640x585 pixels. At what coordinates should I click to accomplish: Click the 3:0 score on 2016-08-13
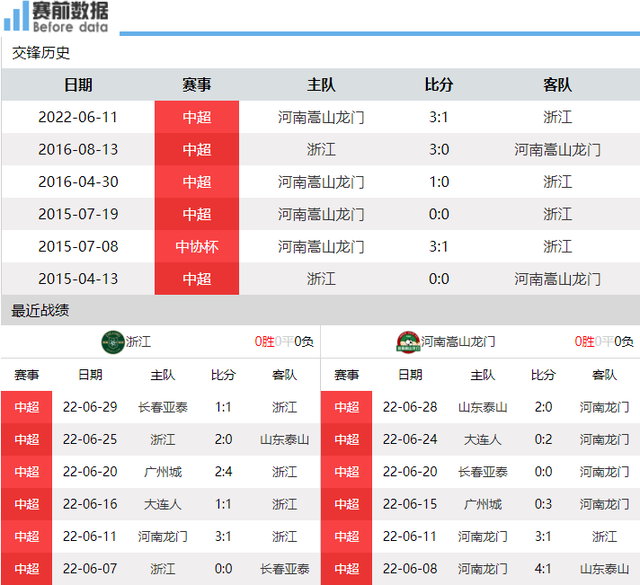(439, 149)
